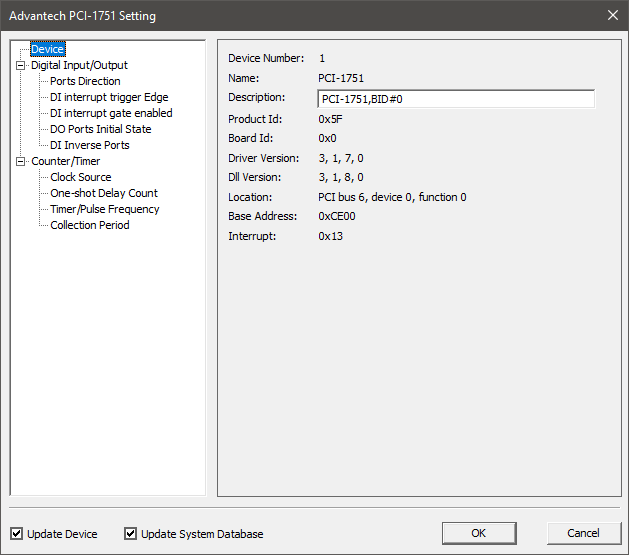Select One-shot Delay Count item
This screenshot has width=629, height=555.
104,193
